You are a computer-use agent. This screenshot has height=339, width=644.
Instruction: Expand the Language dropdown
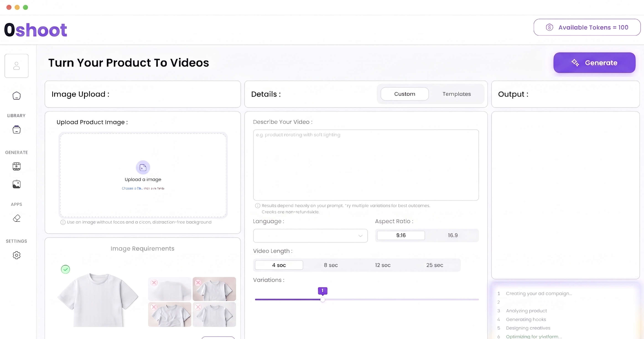pyautogui.click(x=310, y=236)
